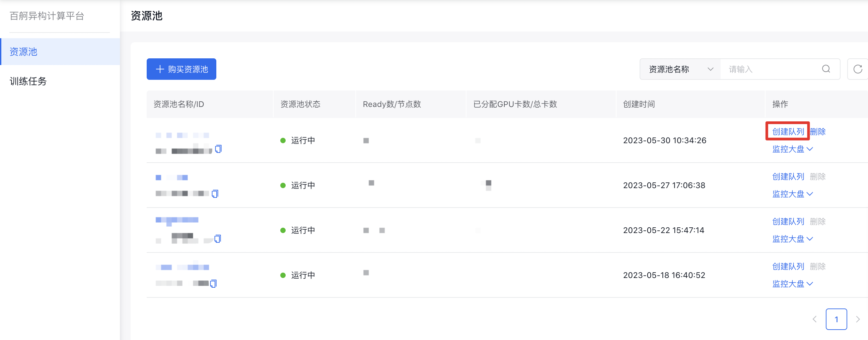This screenshot has height=340, width=868.
Task: Expand 监控大盘 for the 2023-05-30 pool
Action: click(792, 149)
